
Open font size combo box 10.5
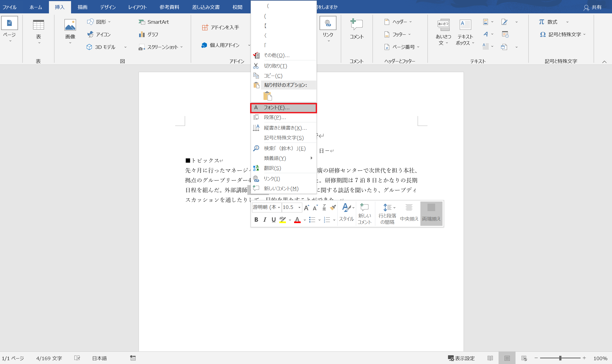click(x=292, y=208)
